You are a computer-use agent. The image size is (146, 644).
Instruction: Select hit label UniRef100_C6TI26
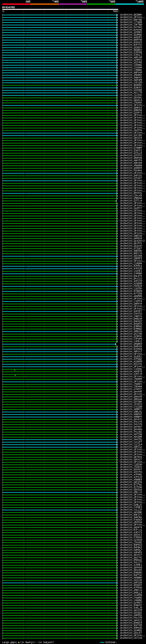coord(131,638)
